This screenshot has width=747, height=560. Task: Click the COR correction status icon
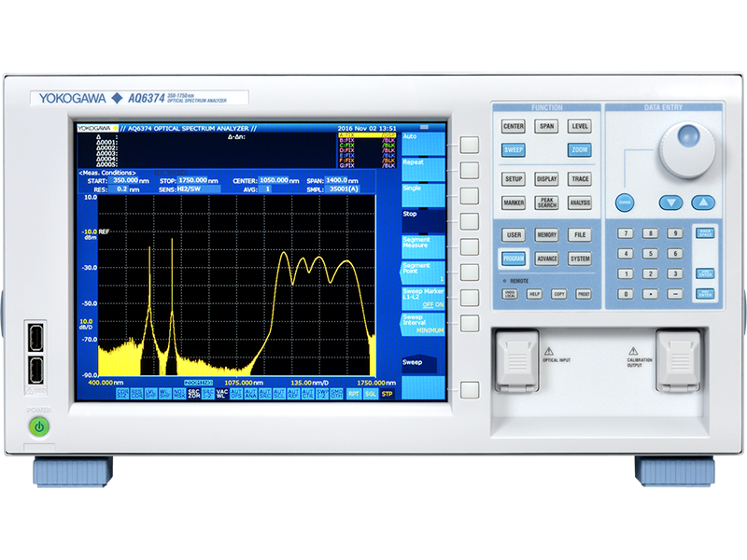pos(123,393)
